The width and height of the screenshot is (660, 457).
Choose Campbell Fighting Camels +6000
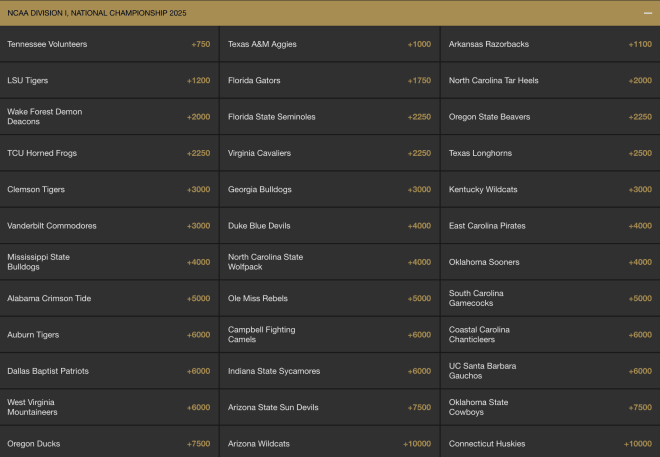(x=330, y=335)
